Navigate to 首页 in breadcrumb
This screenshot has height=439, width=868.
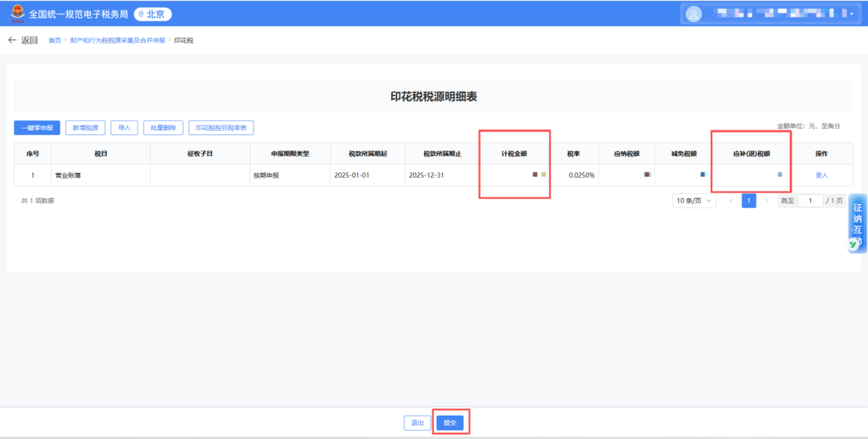coord(55,40)
